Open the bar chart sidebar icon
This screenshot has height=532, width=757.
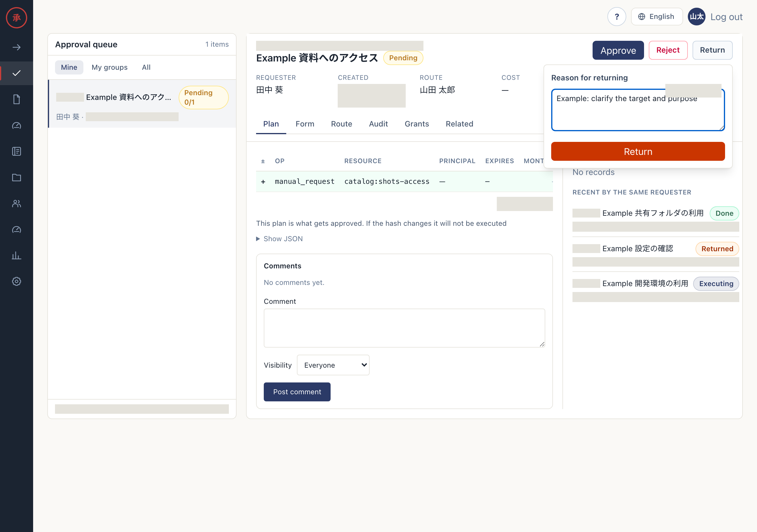[x=17, y=255]
